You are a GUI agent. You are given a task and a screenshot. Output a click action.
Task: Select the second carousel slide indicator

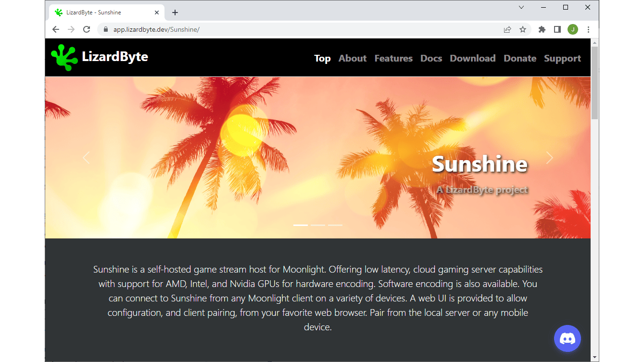pos(318,225)
